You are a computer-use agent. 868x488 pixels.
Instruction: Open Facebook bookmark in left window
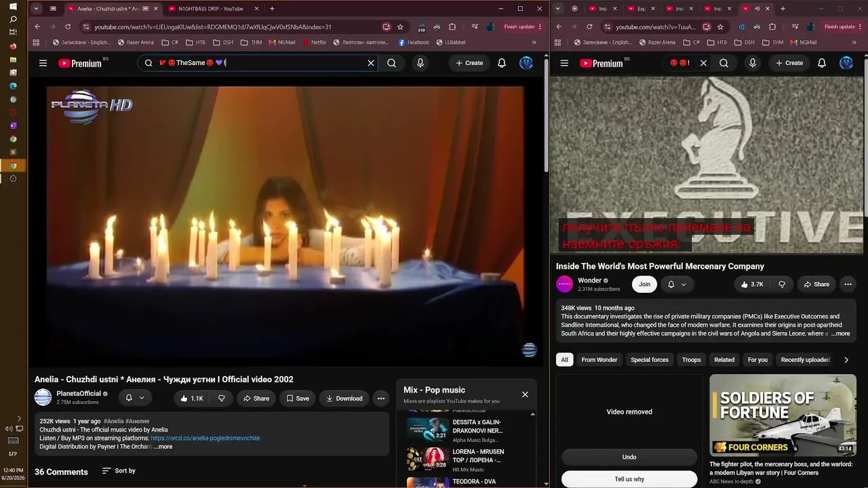(414, 42)
